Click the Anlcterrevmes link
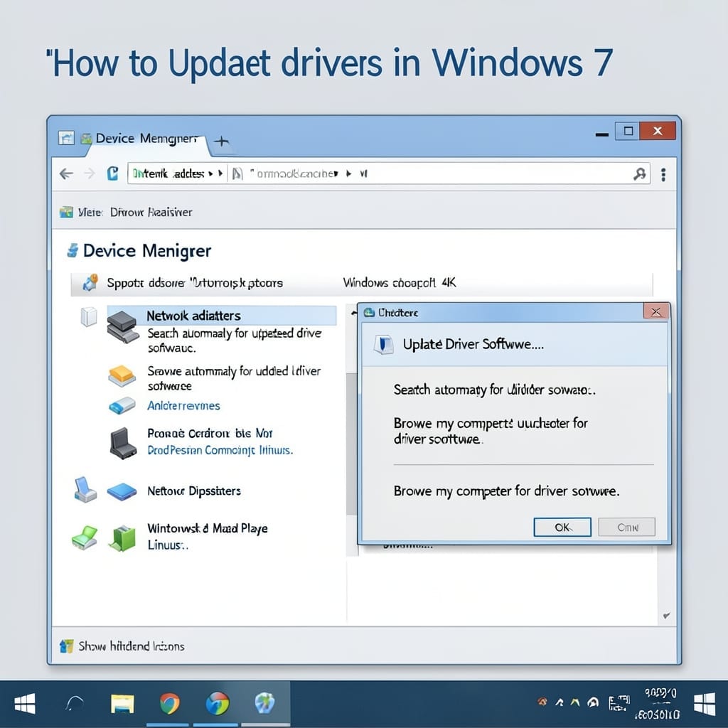 pyautogui.click(x=183, y=406)
